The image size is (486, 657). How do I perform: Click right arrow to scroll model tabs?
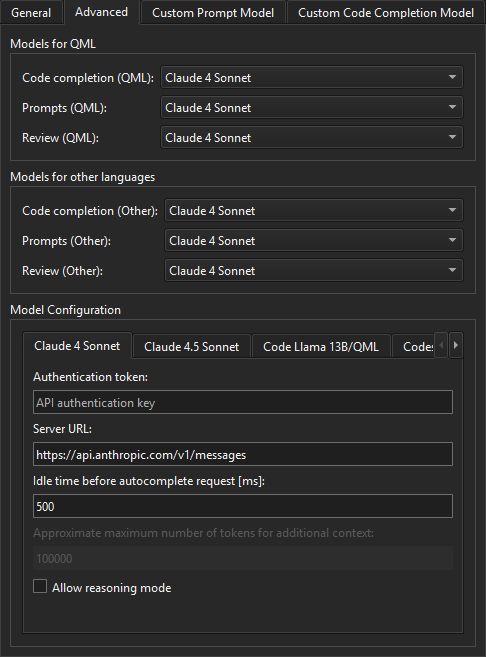(x=456, y=345)
